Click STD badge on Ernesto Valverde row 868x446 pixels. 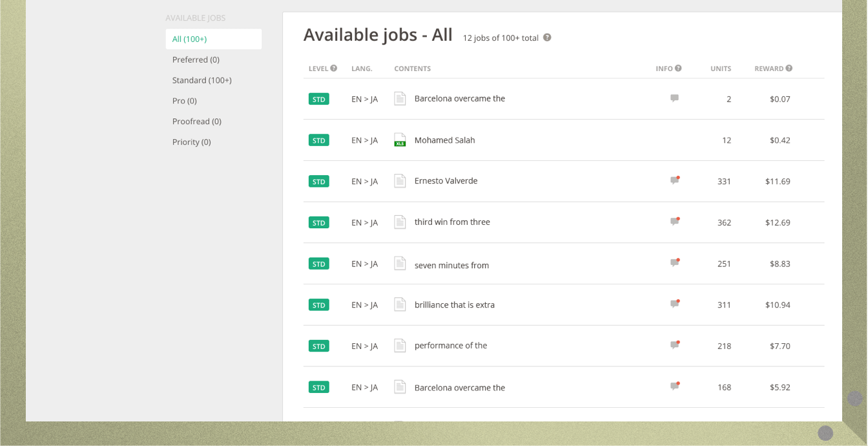318,182
